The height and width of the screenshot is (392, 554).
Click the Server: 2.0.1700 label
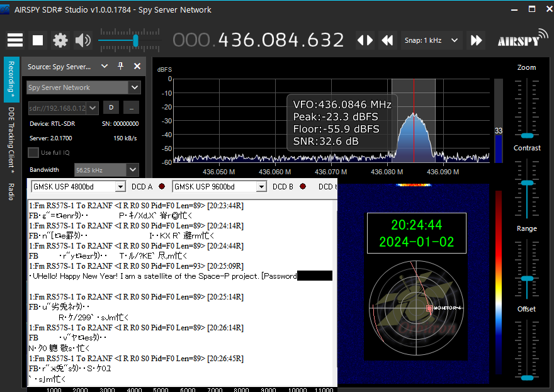pyautogui.click(x=51, y=138)
